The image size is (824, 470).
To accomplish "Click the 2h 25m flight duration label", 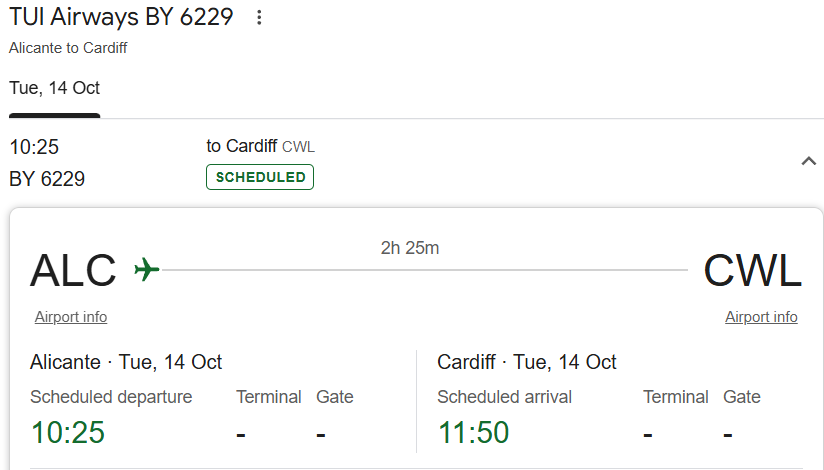I will 410,248.
